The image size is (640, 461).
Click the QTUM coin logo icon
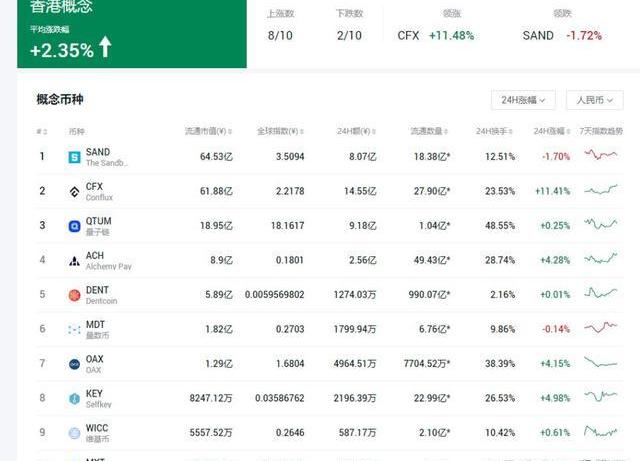[x=74, y=226]
